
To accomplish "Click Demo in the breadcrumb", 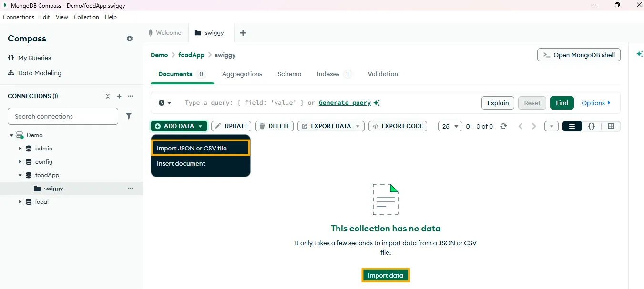I will (x=159, y=55).
